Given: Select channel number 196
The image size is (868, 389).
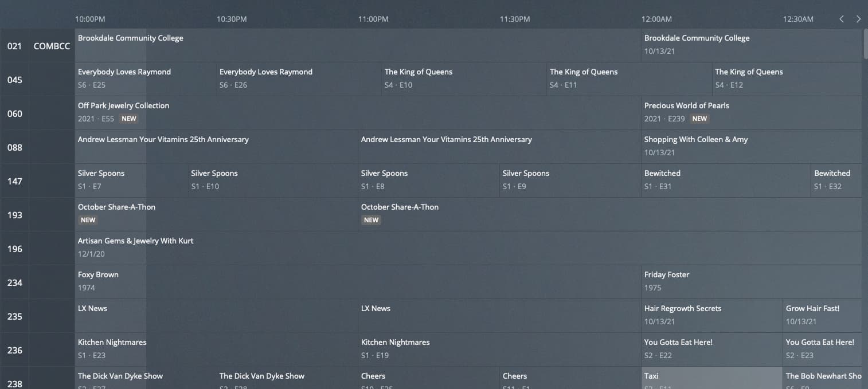Looking at the screenshot, I should click(x=14, y=249).
